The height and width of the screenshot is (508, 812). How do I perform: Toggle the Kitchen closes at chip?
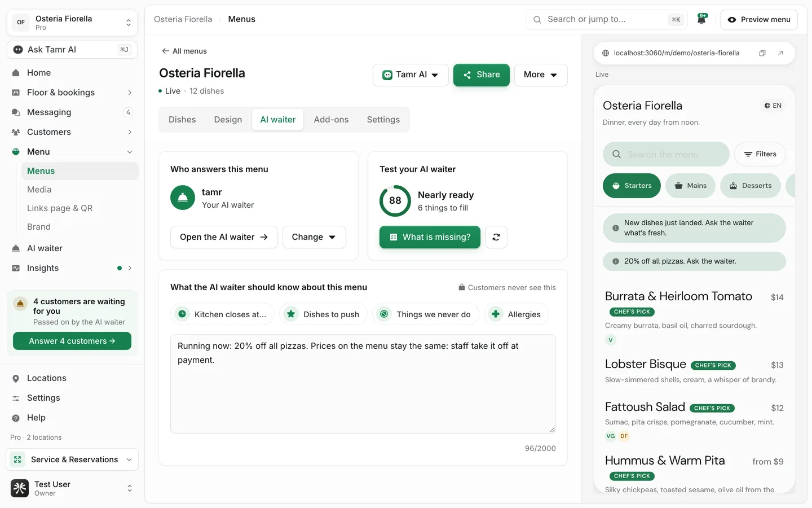coord(222,314)
